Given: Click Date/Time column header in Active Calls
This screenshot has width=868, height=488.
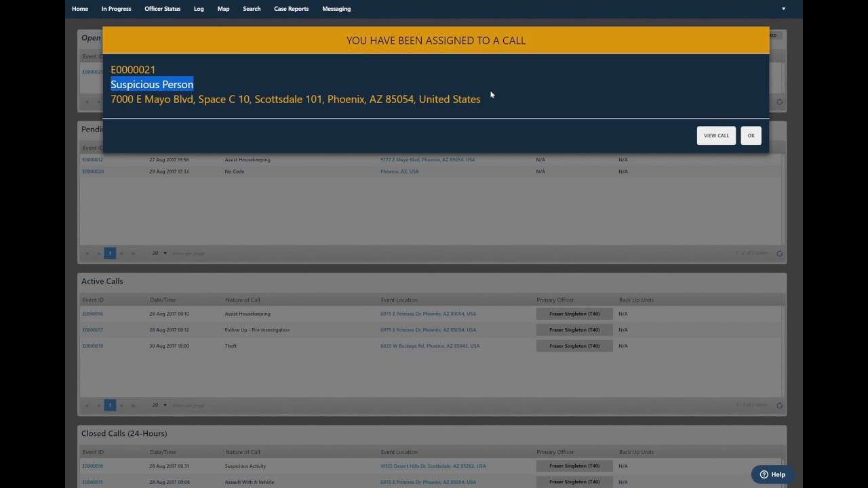Looking at the screenshot, I should tap(163, 300).
